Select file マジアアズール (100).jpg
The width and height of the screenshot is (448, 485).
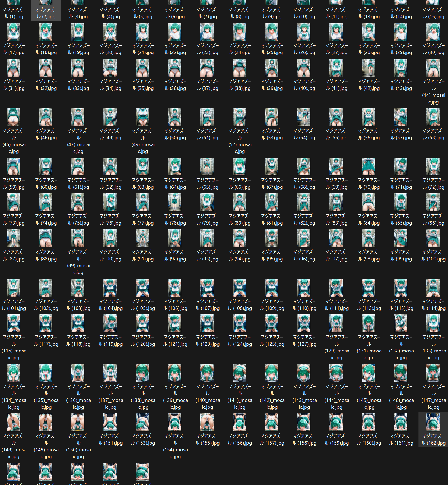pyautogui.click(x=433, y=245)
